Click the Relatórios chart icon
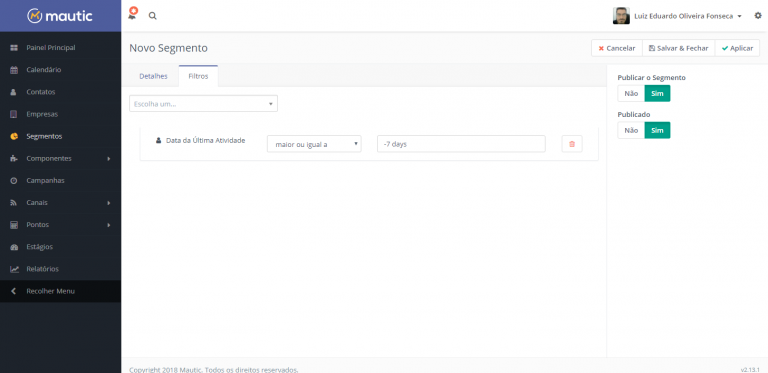 [x=14, y=269]
